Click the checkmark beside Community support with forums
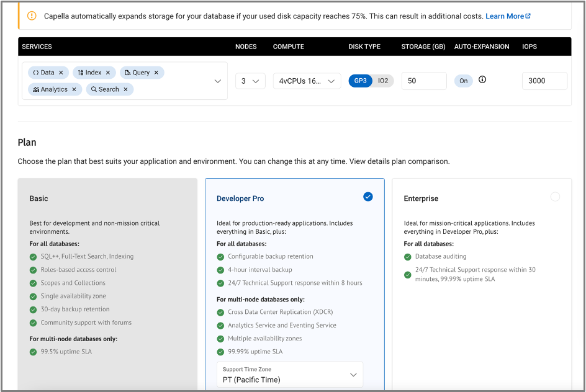Image resolution: width=586 pixels, height=392 pixels. tap(34, 323)
